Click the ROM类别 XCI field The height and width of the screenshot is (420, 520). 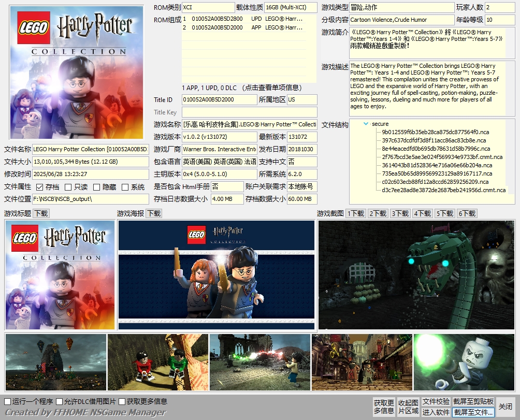(208, 7)
